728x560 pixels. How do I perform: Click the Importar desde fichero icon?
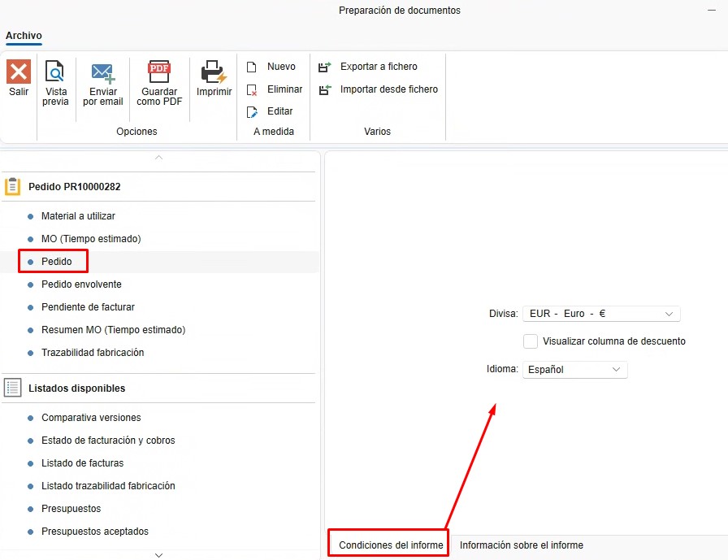(324, 89)
